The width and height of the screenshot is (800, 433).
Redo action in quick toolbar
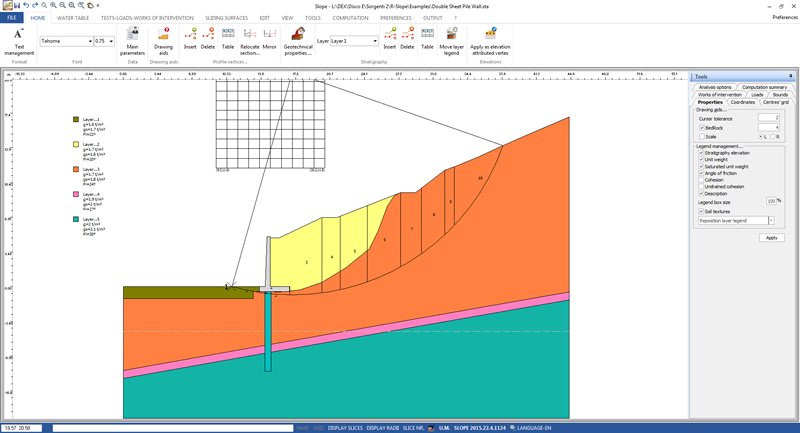pos(35,6)
